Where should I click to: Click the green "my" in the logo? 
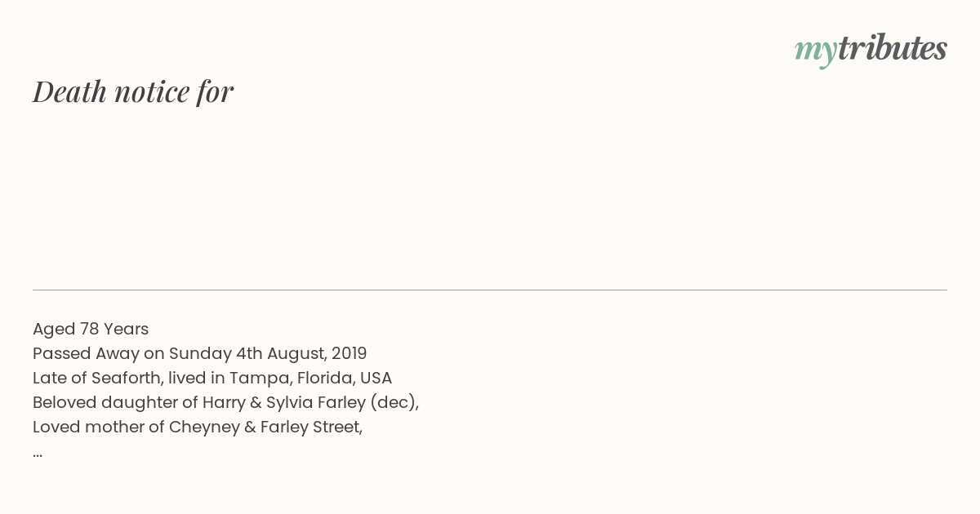pyautogui.click(x=816, y=52)
